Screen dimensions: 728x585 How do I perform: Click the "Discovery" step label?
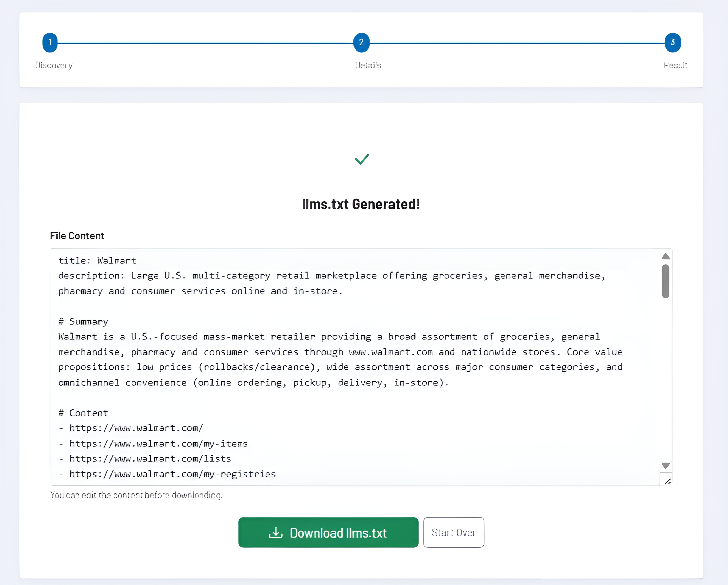point(54,65)
